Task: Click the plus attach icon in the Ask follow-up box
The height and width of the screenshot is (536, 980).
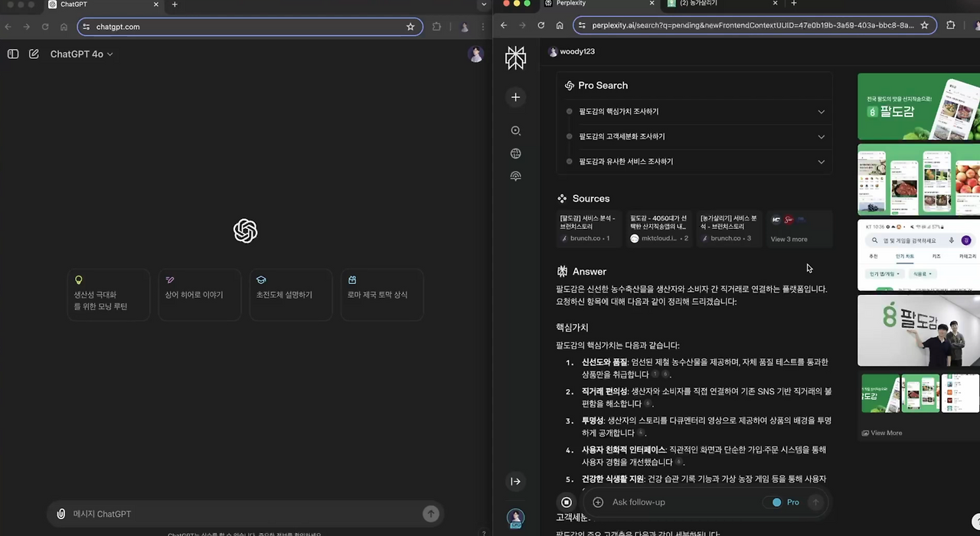Action: [598, 502]
